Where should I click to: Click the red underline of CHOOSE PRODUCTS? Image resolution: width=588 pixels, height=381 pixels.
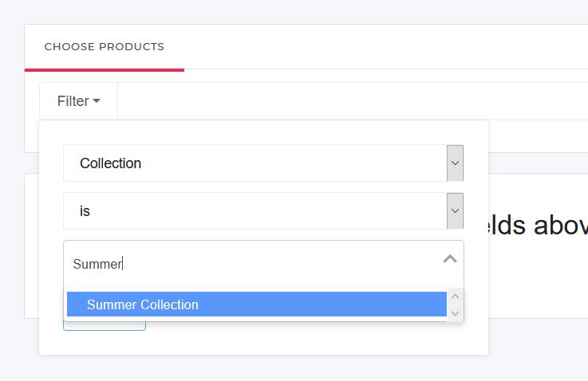105,70
